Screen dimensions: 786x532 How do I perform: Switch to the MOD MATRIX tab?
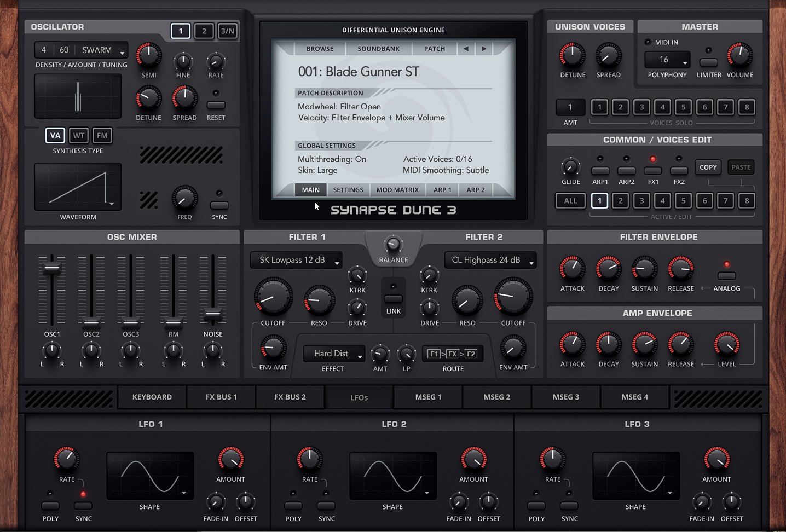[397, 189]
